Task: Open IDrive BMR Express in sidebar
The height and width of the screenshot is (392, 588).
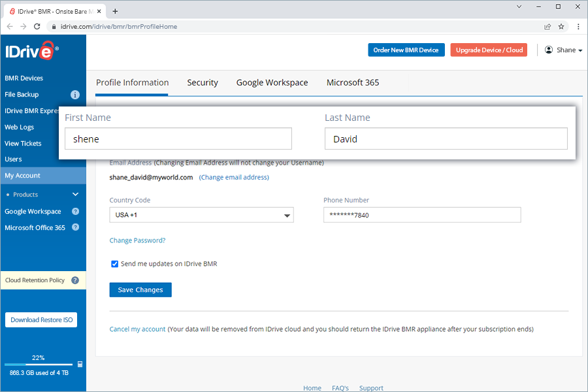Action: tap(31, 110)
